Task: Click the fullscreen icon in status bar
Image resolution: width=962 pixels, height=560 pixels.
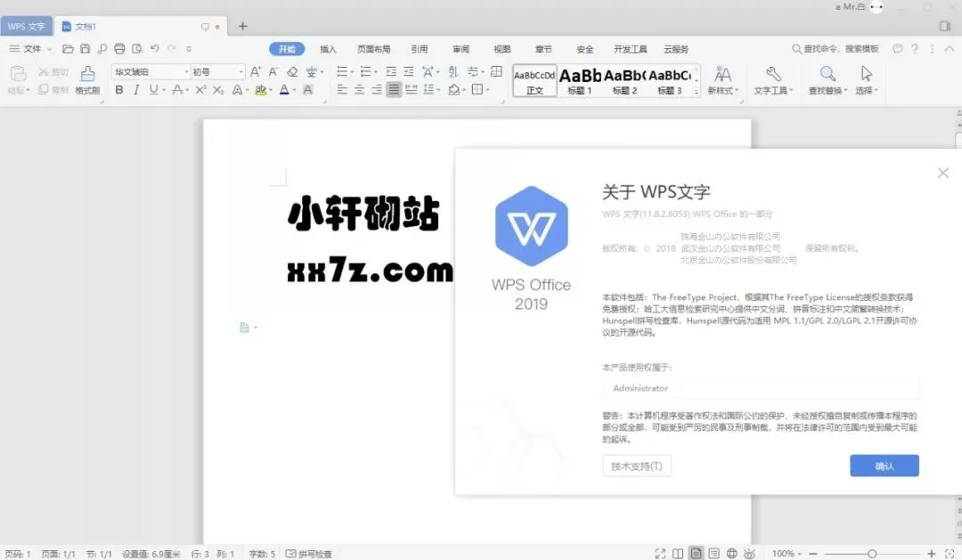Action: 660,553
